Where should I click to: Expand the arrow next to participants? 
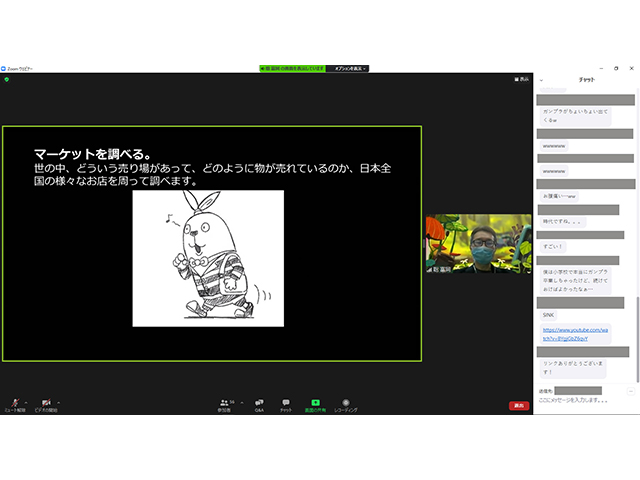coord(242,403)
